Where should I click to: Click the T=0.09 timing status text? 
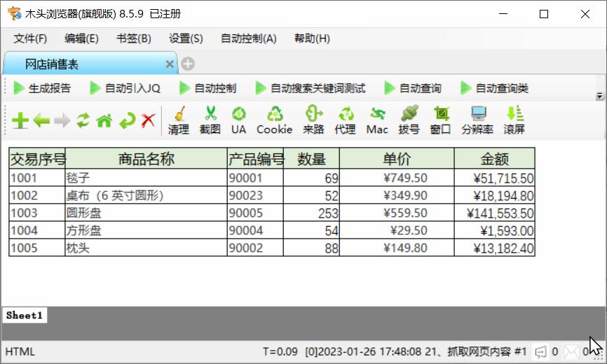point(280,351)
